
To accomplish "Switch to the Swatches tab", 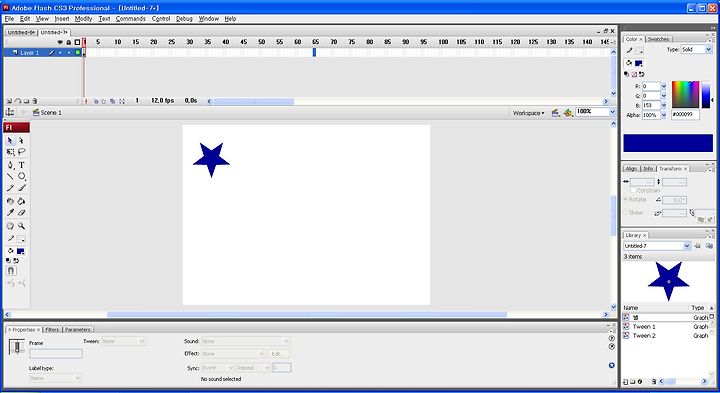I will click(658, 39).
